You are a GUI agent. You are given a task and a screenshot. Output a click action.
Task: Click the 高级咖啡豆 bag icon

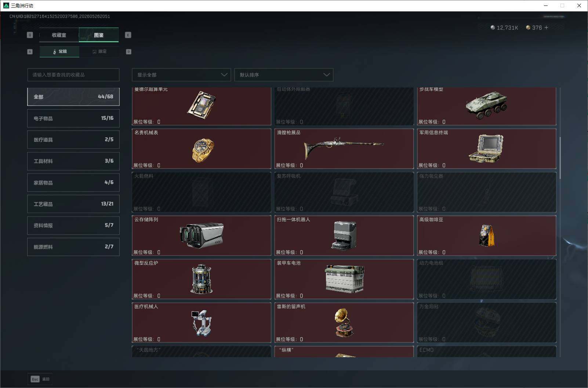coord(487,236)
